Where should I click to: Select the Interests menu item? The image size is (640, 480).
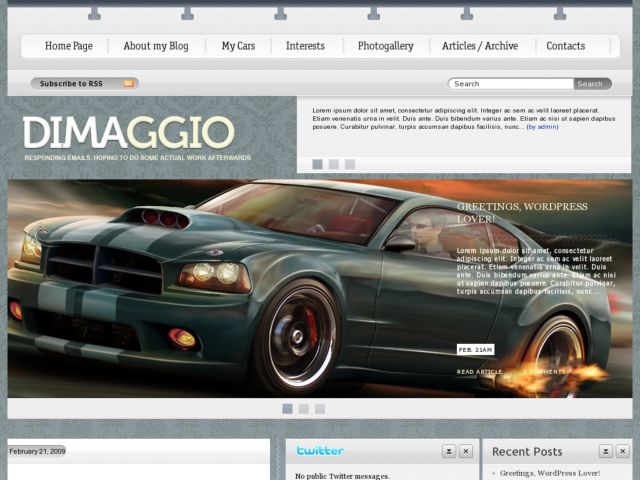[305, 46]
